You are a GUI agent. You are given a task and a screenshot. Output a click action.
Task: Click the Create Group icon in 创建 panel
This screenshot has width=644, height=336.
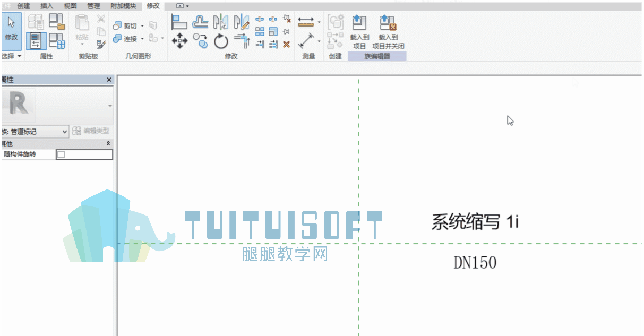coord(335,22)
